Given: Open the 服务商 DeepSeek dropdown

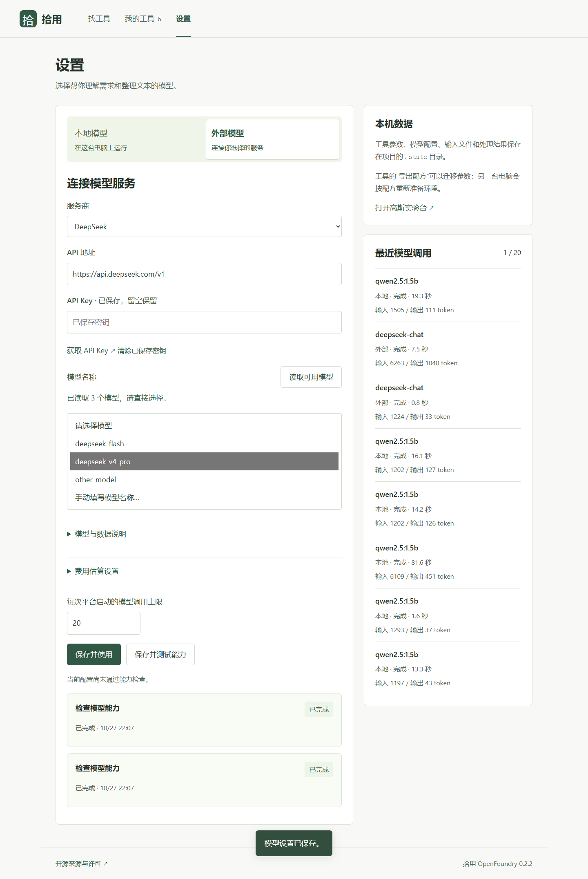Looking at the screenshot, I should coord(204,226).
